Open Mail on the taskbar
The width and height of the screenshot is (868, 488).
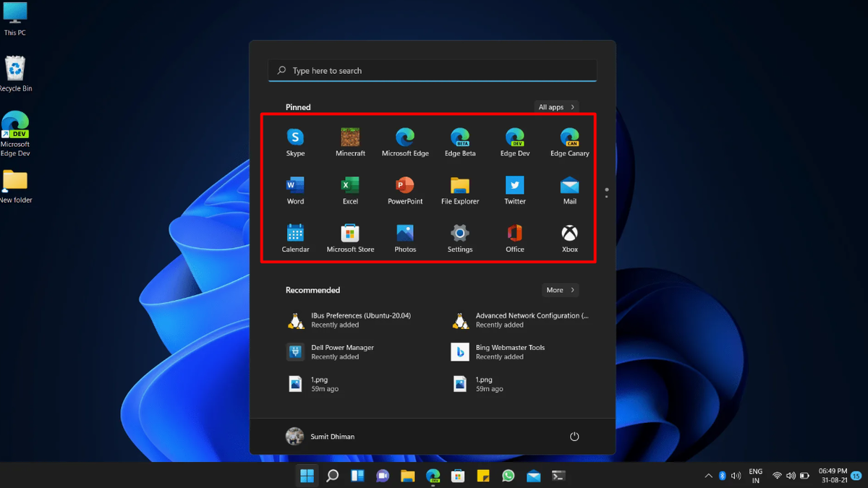533,476
